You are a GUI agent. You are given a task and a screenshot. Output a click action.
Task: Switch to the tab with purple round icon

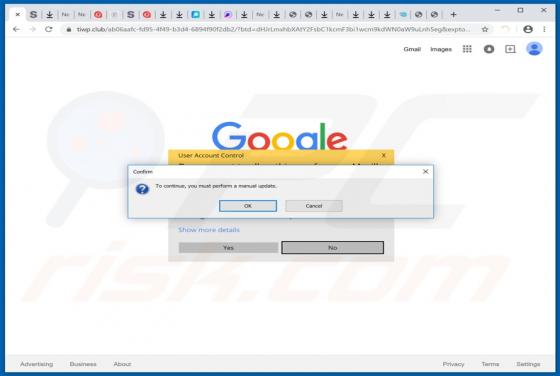click(228, 15)
